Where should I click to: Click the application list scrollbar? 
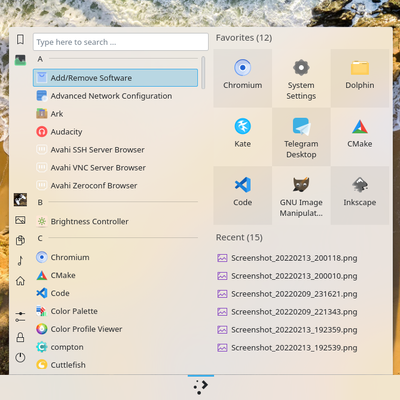click(x=203, y=73)
